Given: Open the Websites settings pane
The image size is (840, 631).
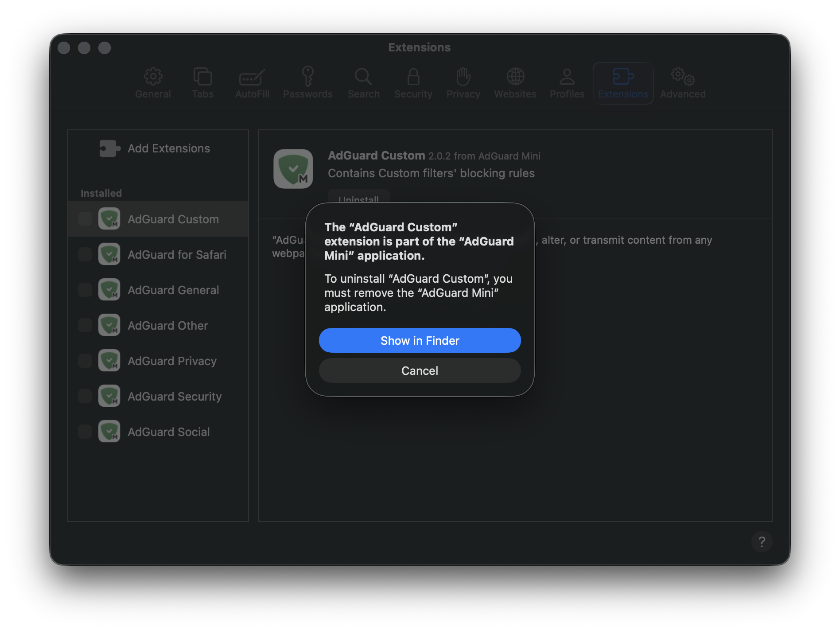Looking at the screenshot, I should 515,83.
